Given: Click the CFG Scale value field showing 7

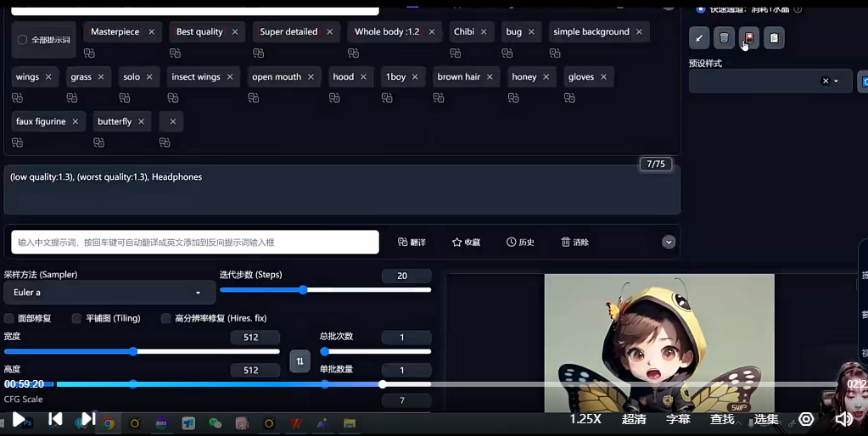Looking at the screenshot, I should [x=406, y=400].
